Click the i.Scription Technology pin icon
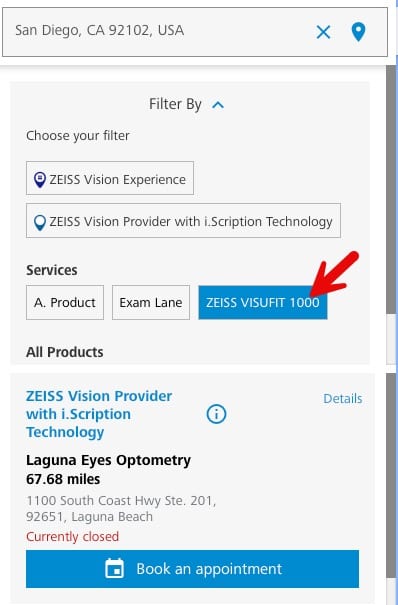The width and height of the screenshot is (398, 605). pyautogui.click(x=40, y=222)
